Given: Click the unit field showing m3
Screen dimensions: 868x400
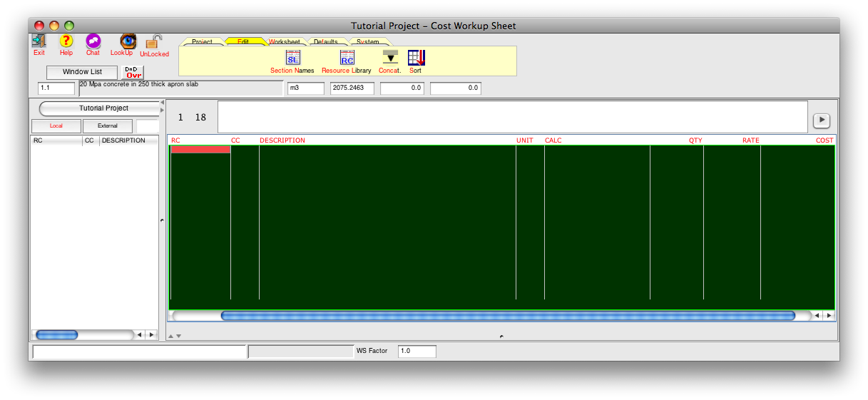Looking at the screenshot, I should coord(306,88).
